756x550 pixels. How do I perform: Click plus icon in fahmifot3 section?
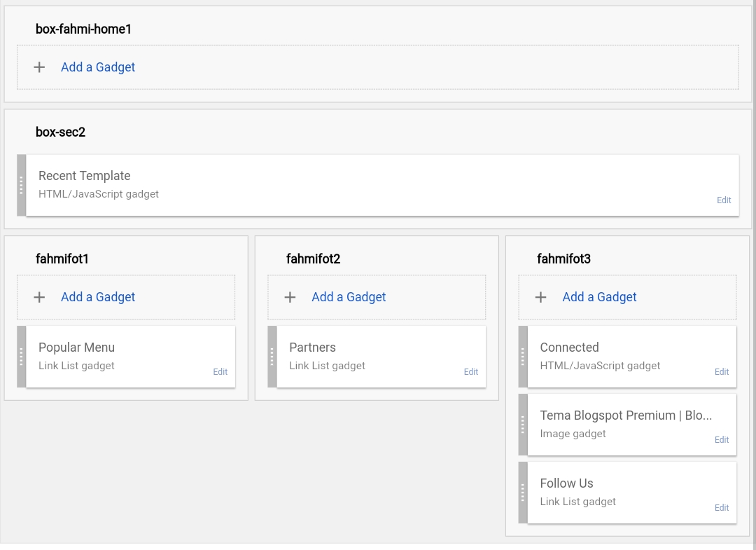540,297
